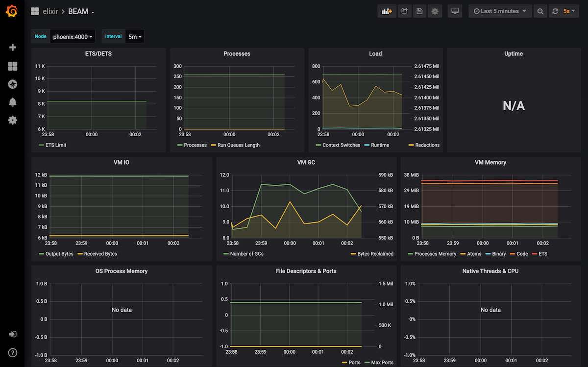Viewport: 588px width, 367px height.
Task: Click the Add panel toolbar button
Action: click(x=387, y=11)
